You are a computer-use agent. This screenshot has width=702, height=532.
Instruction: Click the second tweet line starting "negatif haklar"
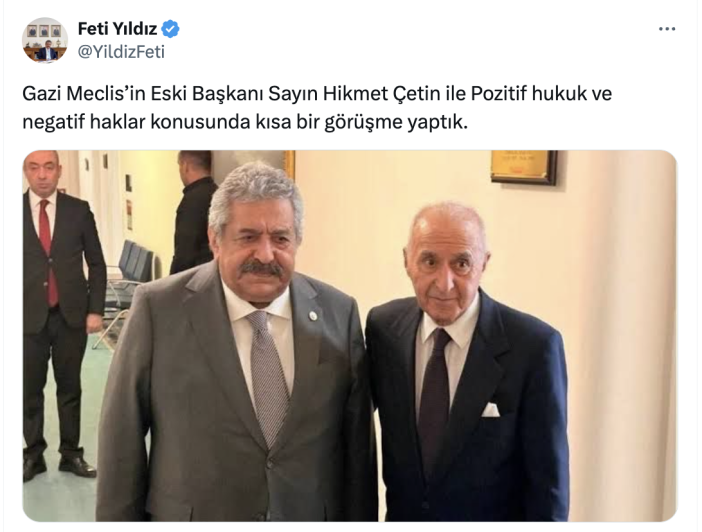pos(245,122)
